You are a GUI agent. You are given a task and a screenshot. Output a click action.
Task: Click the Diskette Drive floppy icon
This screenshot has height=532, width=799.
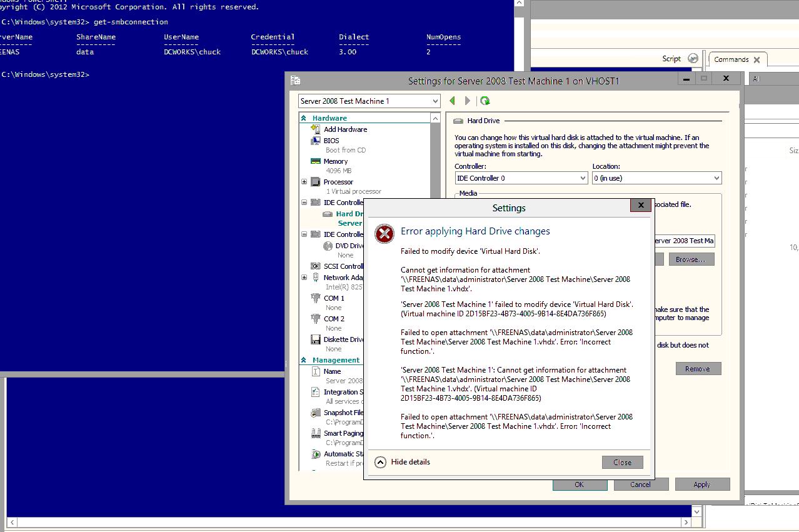(x=316, y=339)
